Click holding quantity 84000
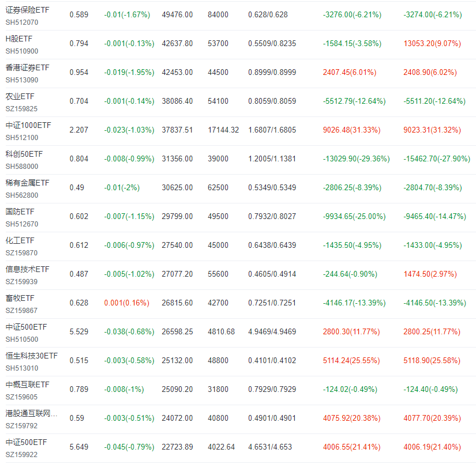The height and width of the screenshot is (464, 476). 218,14
